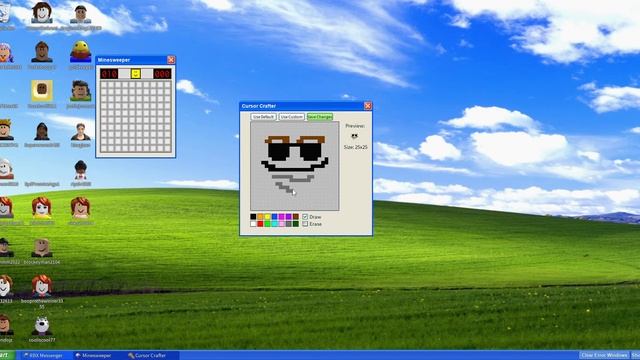Reveal the top-left Minesweeper grid cell
Screen dimensions: 640x360
point(104,84)
